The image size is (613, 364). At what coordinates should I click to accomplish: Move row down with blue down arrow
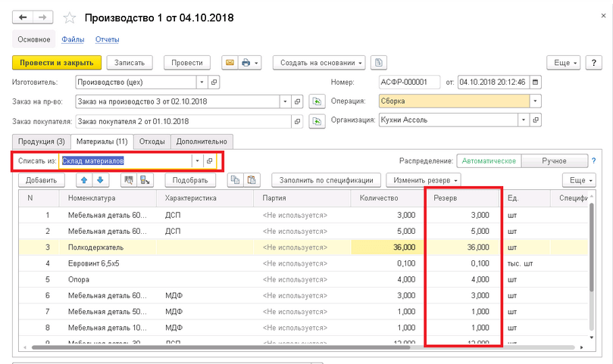click(x=99, y=180)
